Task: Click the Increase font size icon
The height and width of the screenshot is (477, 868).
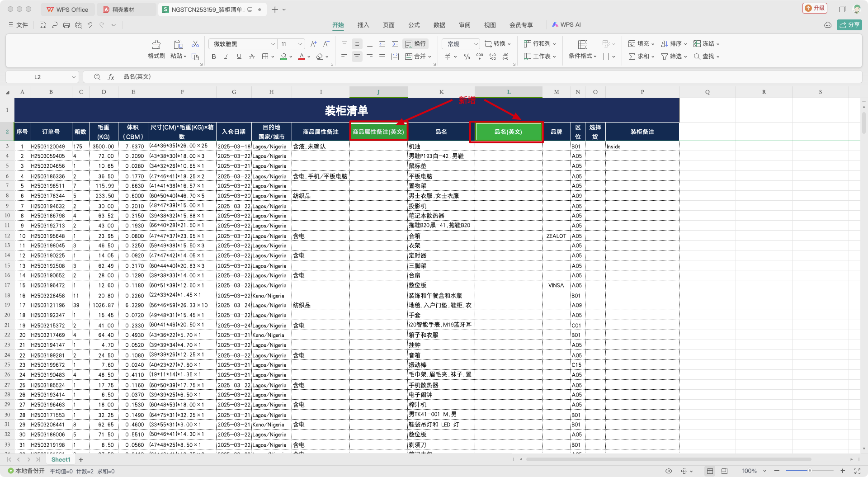Action: pos(313,44)
